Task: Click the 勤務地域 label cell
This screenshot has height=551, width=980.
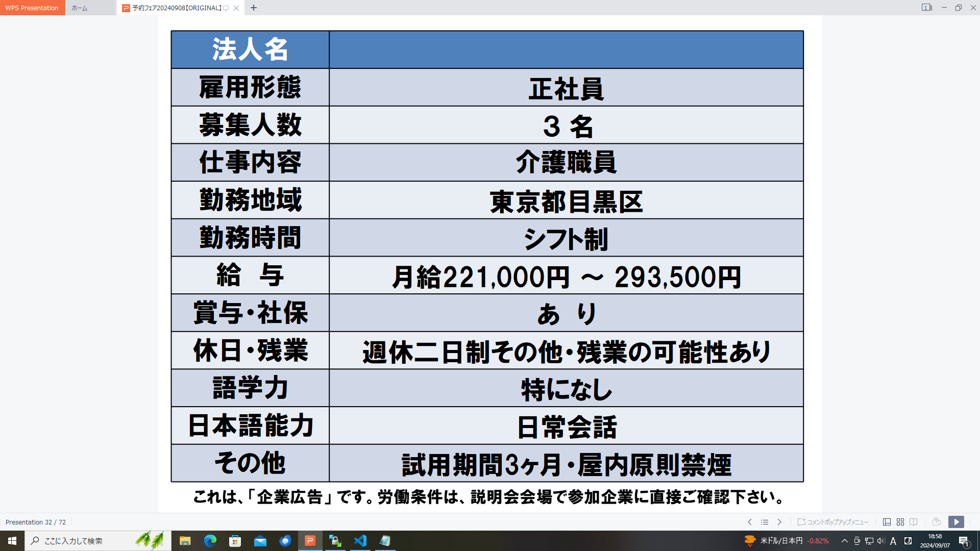Action: 250,201
